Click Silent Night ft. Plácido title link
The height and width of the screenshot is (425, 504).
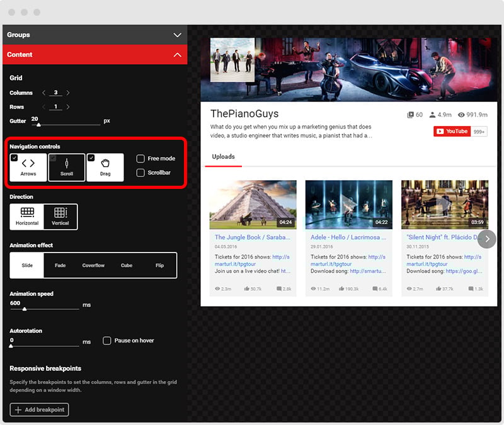pos(444,237)
